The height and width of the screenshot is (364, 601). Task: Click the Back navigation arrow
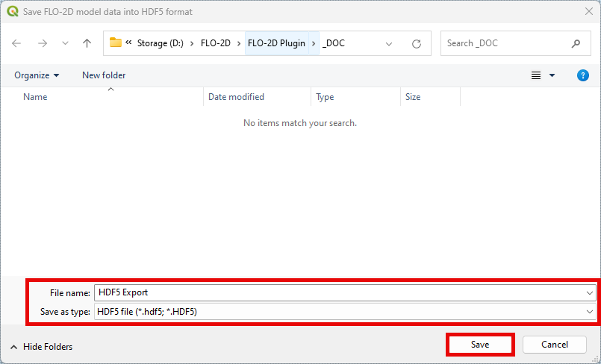click(16, 43)
